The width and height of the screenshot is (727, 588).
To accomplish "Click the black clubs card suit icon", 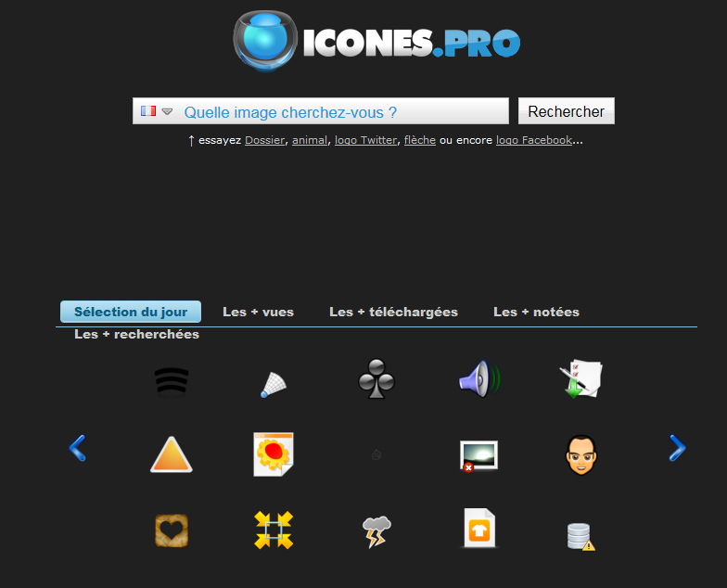I will tap(376, 378).
